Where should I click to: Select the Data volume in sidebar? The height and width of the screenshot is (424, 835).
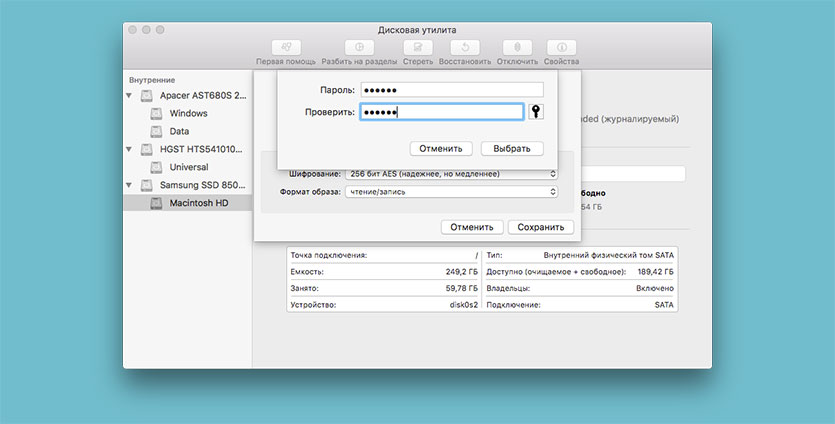[179, 131]
